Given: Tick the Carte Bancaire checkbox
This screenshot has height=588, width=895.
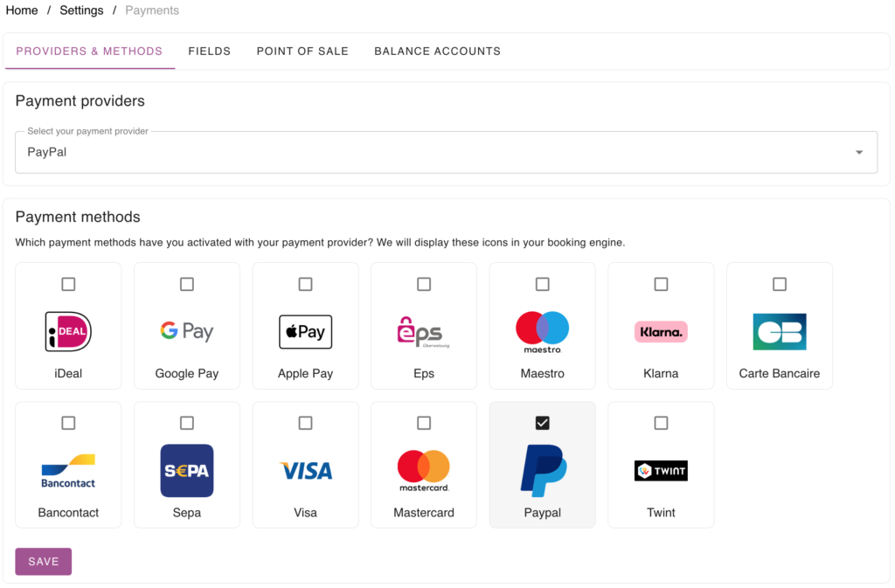Looking at the screenshot, I should [780, 284].
